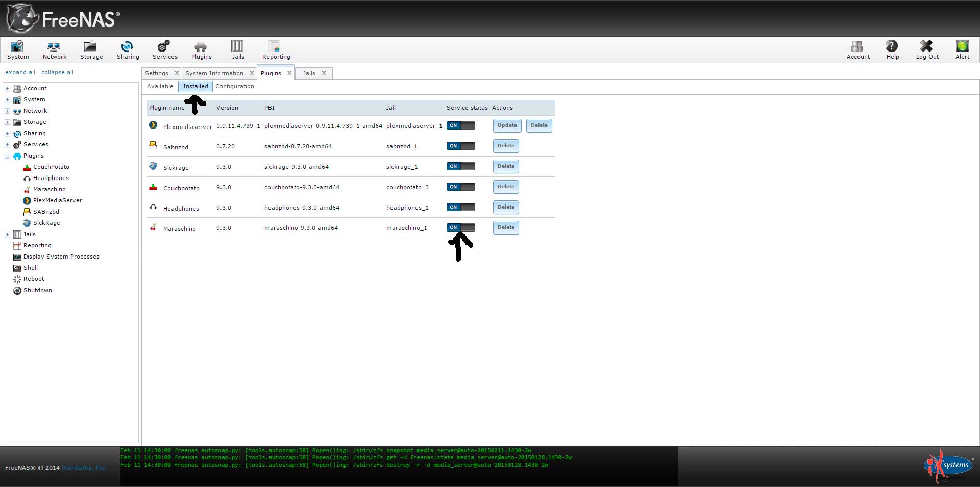
Task: Open the Alert status icon
Action: click(962, 50)
